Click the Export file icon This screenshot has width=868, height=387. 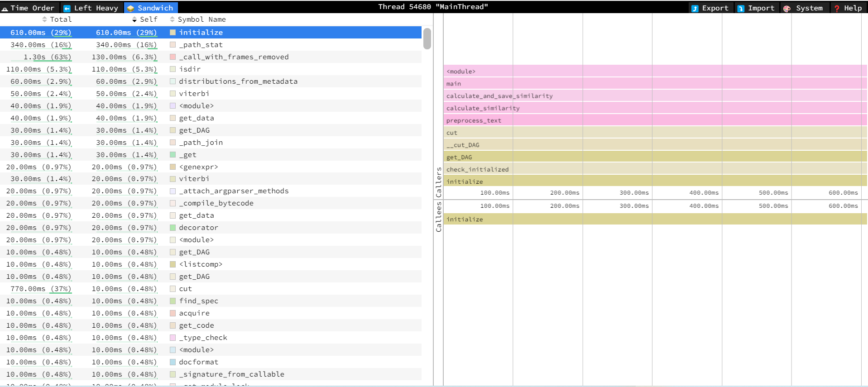click(695, 8)
